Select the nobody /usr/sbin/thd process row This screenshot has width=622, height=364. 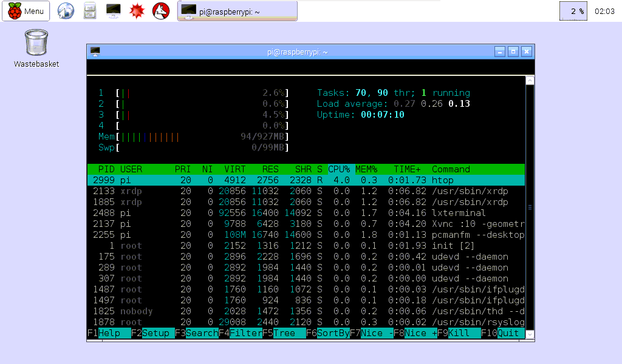click(x=306, y=311)
